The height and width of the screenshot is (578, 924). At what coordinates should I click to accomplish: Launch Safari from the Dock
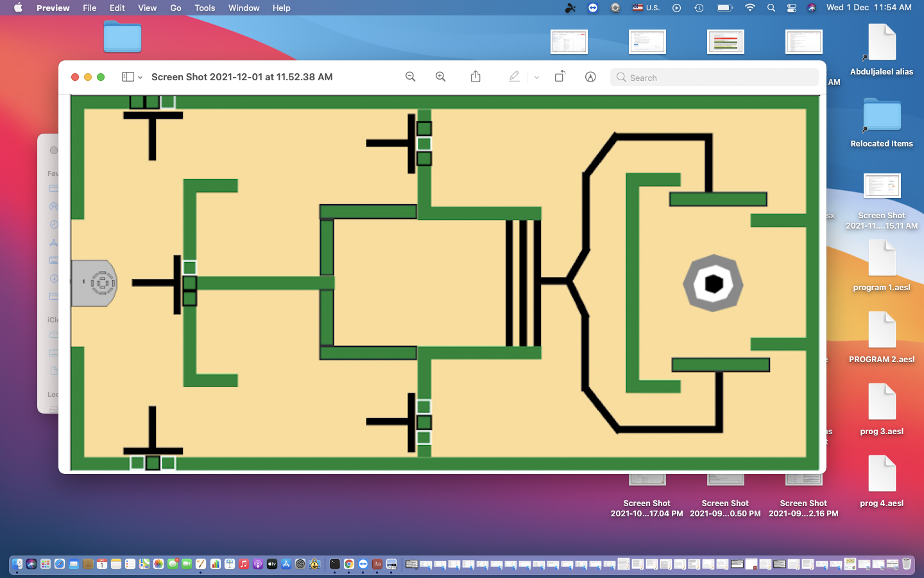[x=58, y=564]
